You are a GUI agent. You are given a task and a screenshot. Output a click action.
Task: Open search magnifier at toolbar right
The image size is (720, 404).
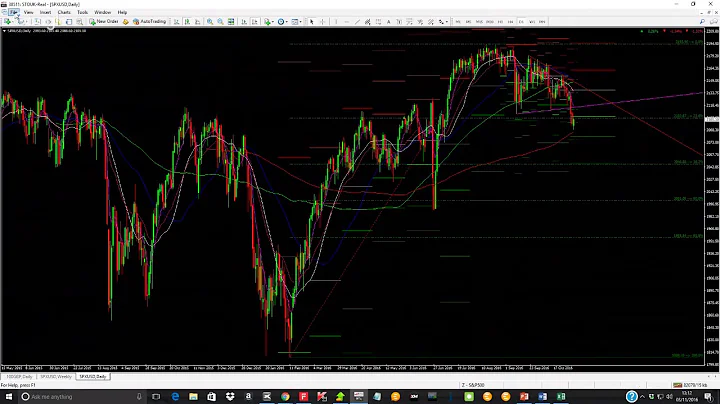[702, 22]
